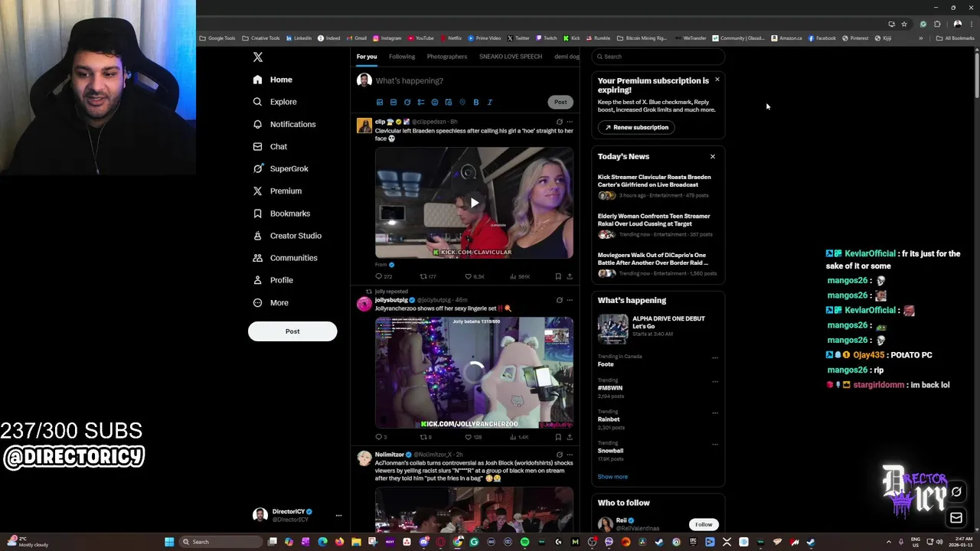
Task: Add a GIF in composer
Action: tap(394, 102)
